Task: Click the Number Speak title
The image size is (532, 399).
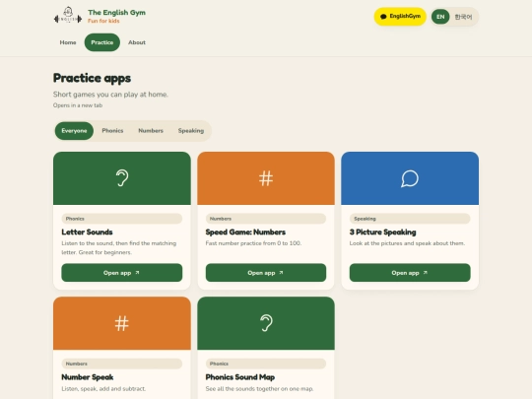Action: tap(88, 377)
